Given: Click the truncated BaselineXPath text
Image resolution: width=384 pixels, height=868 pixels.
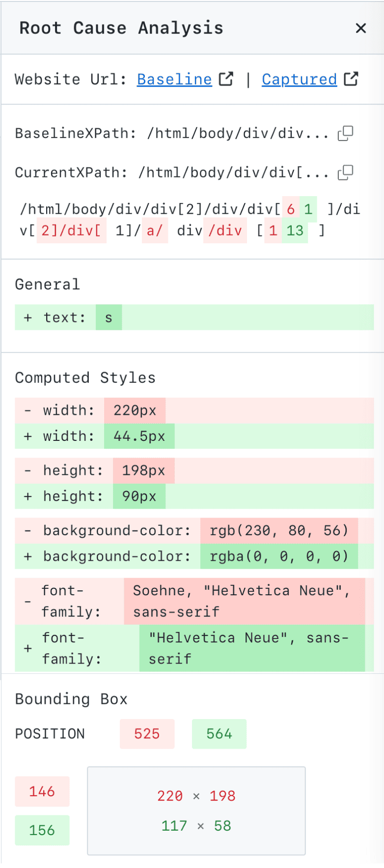Looking at the screenshot, I should tap(238, 134).
